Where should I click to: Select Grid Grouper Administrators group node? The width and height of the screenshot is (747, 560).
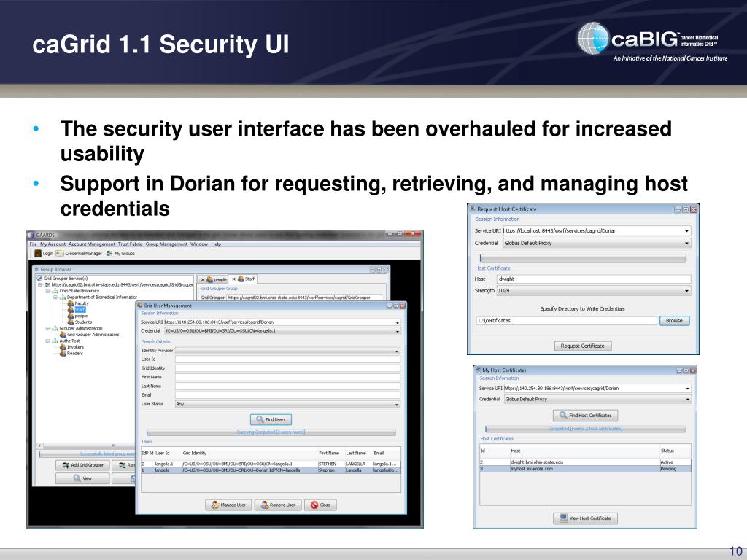pyautogui.click(x=90, y=334)
